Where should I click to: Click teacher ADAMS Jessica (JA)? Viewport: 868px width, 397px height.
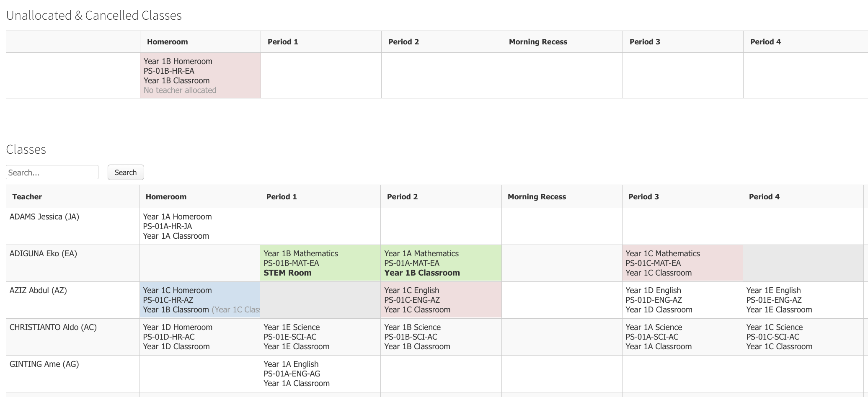coord(44,217)
